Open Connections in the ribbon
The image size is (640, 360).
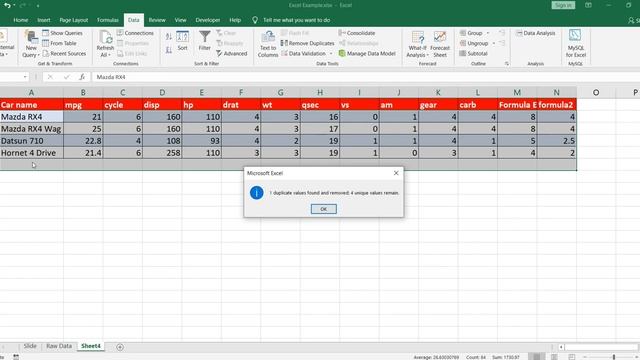(x=135, y=33)
